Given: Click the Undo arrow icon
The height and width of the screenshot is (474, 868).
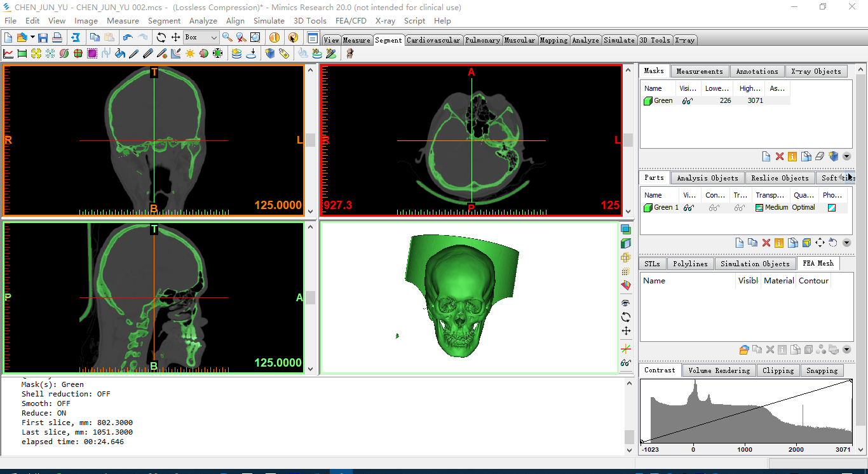Looking at the screenshot, I should pyautogui.click(x=128, y=37).
